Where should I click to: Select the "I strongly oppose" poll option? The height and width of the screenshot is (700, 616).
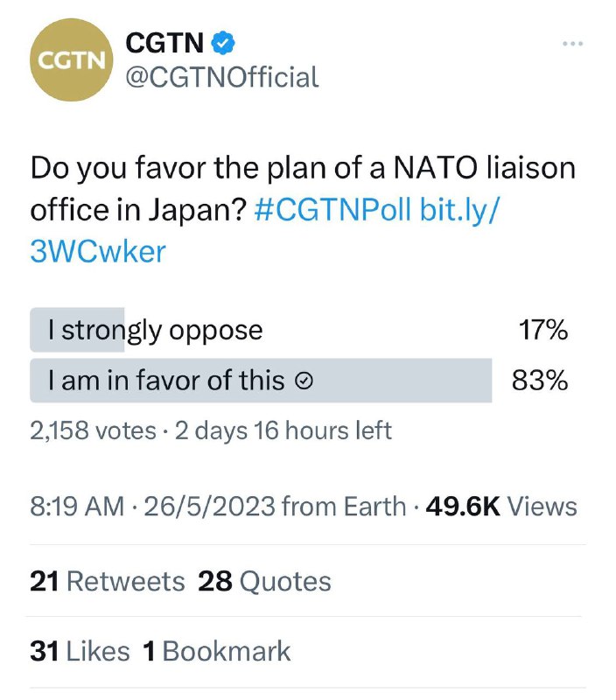[x=156, y=330]
